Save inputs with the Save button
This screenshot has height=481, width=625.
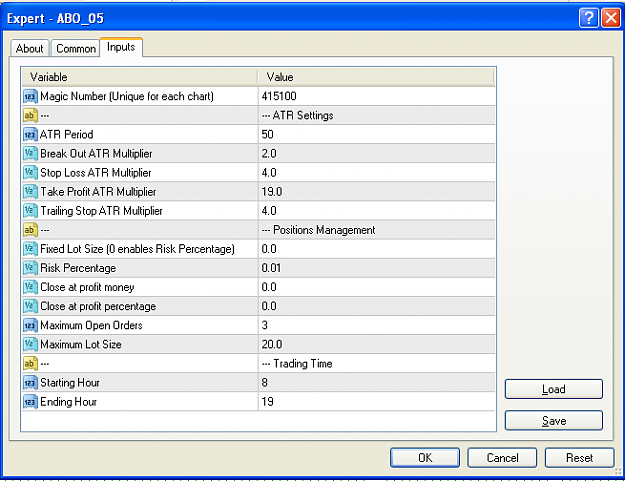(554, 421)
